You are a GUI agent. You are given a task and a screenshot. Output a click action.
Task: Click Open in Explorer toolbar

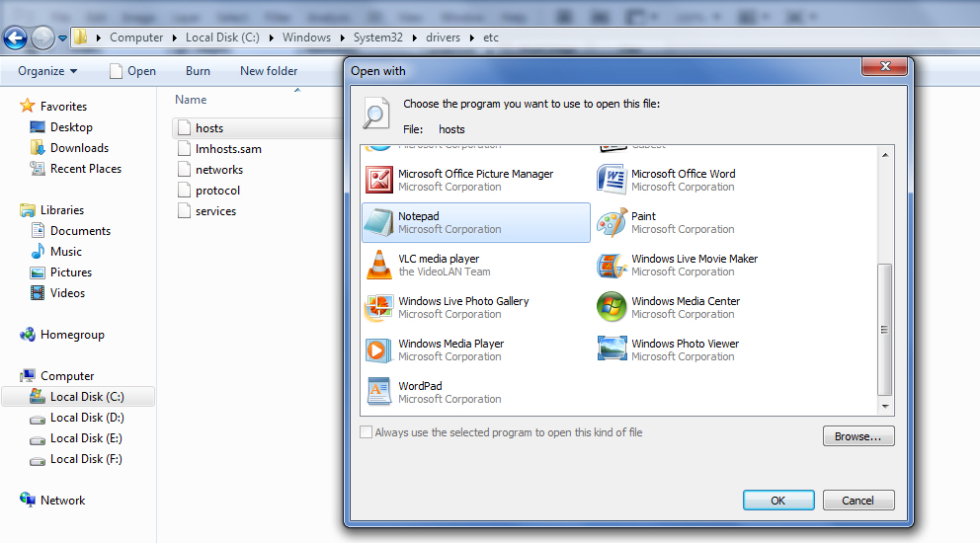pos(133,71)
